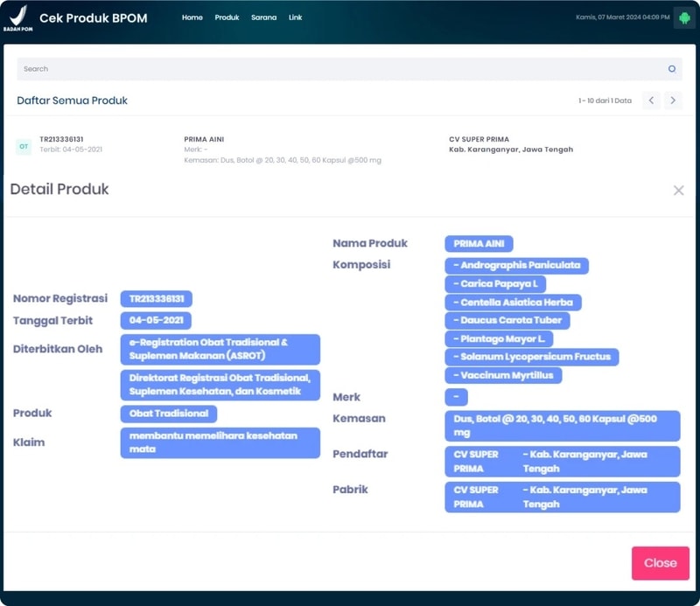Viewport: 700px width, 606px height.
Task: Focus the Search input field
Action: tap(349, 69)
